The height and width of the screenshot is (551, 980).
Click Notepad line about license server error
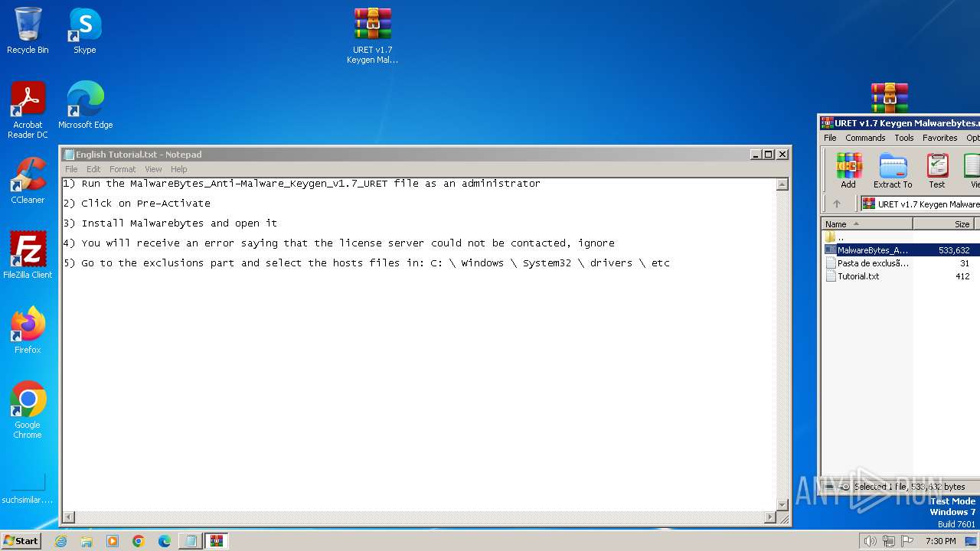coord(338,243)
